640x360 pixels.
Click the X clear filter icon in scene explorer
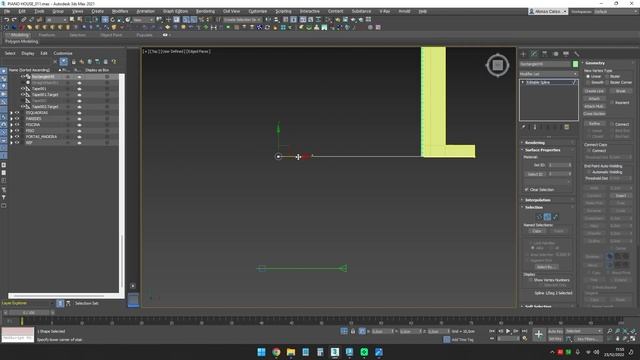click(55, 62)
